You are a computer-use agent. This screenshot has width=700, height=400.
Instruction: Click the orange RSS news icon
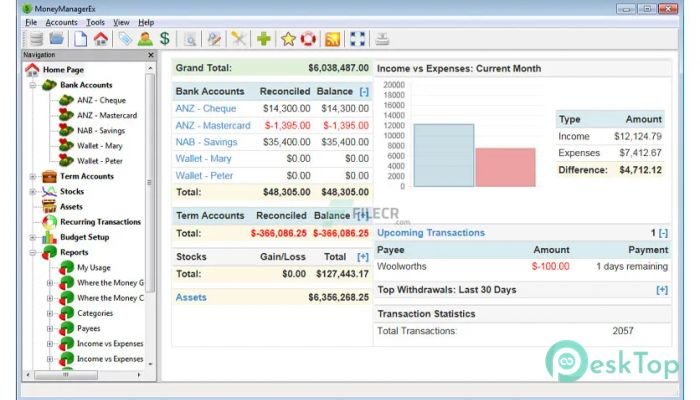(333, 39)
